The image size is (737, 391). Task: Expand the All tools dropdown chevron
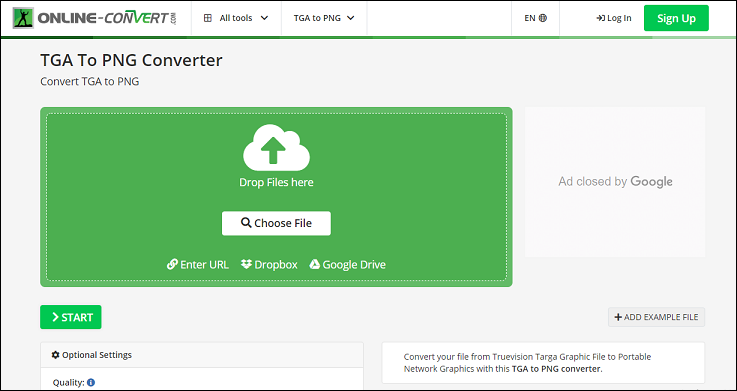tap(264, 18)
